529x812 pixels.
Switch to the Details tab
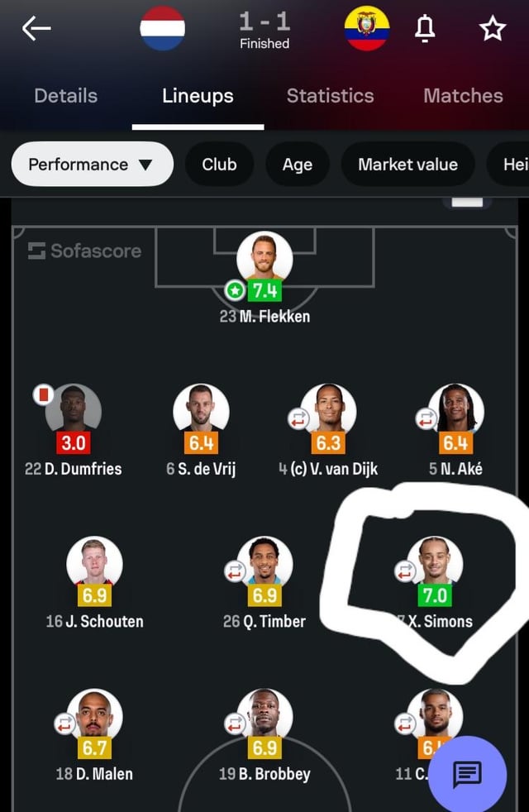click(66, 96)
